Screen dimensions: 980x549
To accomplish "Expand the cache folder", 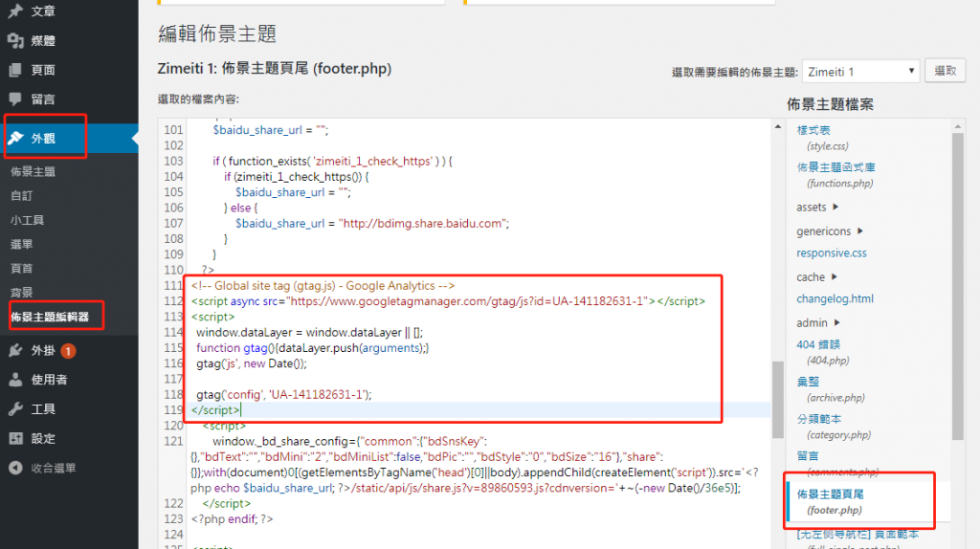I will [x=816, y=276].
